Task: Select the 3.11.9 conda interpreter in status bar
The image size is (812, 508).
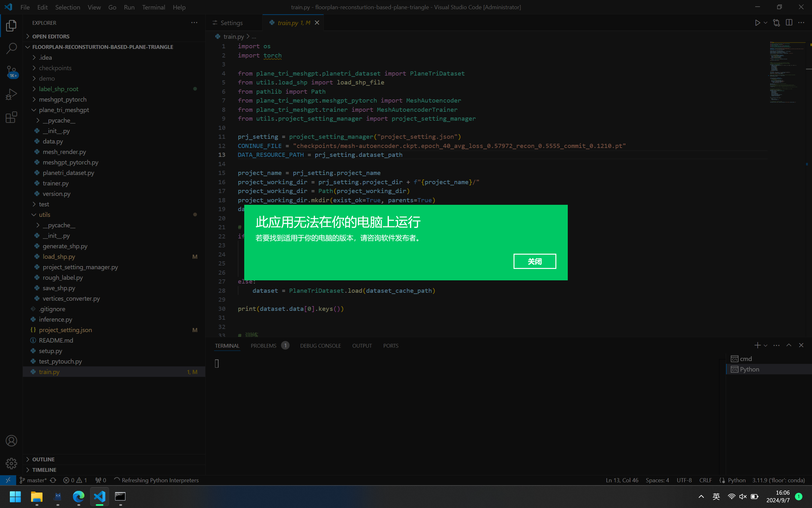Action: [778, 480]
